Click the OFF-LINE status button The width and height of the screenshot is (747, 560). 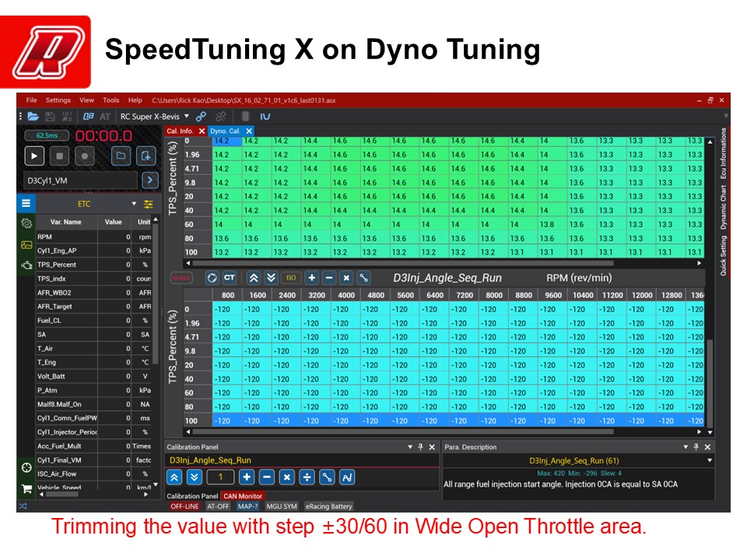(x=184, y=506)
